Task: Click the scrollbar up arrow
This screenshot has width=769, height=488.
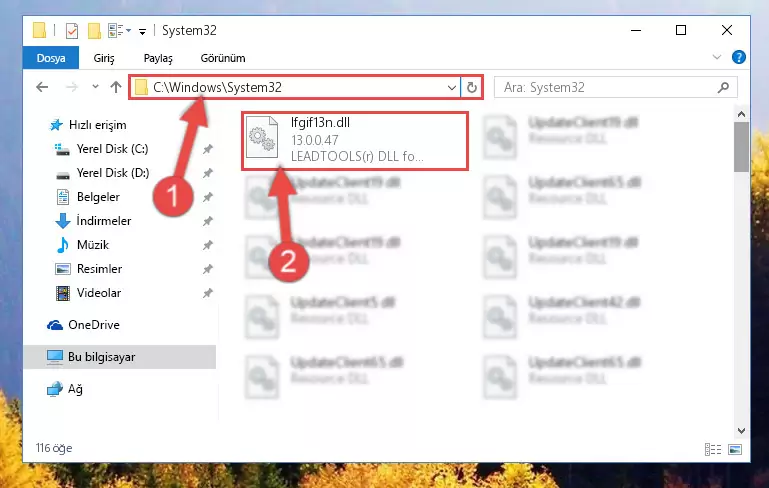Action: pyautogui.click(x=742, y=114)
